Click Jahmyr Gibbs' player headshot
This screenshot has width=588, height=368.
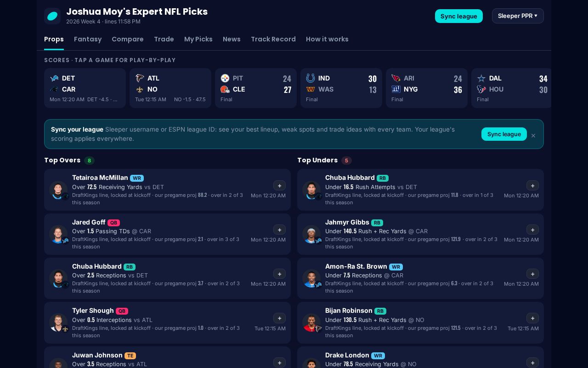(x=311, y=234)
